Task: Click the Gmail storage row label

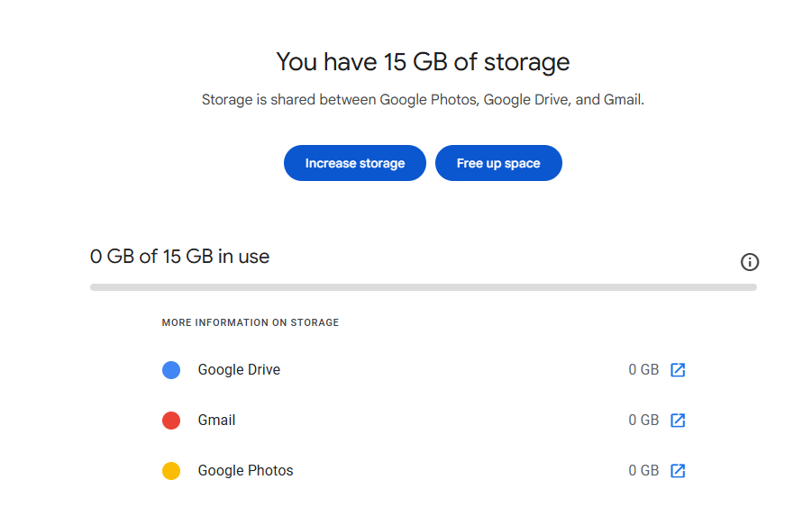Action: [x=216, y=421]
